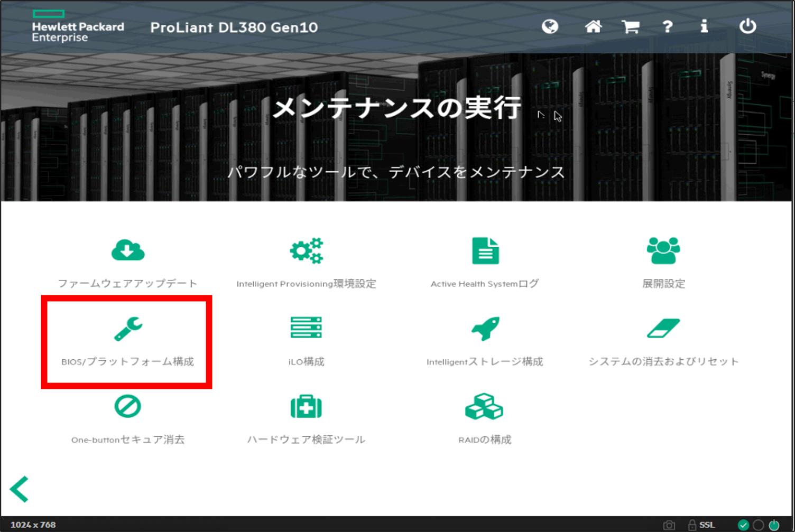Select ファームウェアアップデート label
Viewport: 795px width, 532px height.
point(127,284)
